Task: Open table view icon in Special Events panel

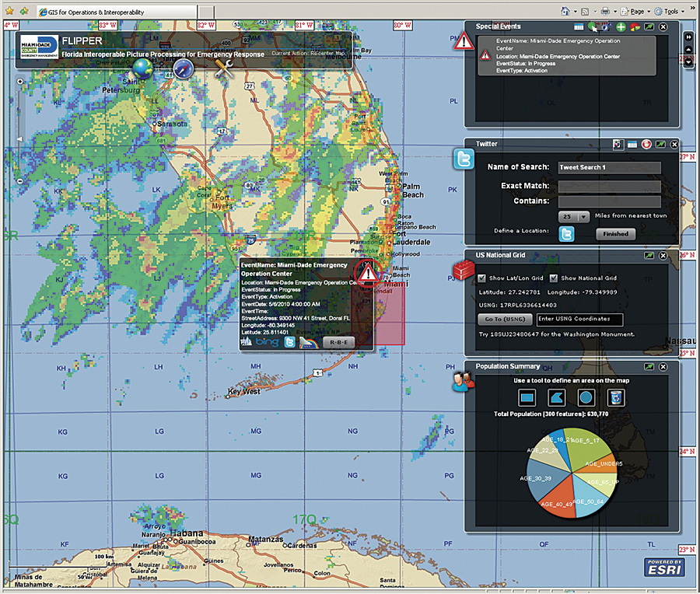Action: point(579,26)
